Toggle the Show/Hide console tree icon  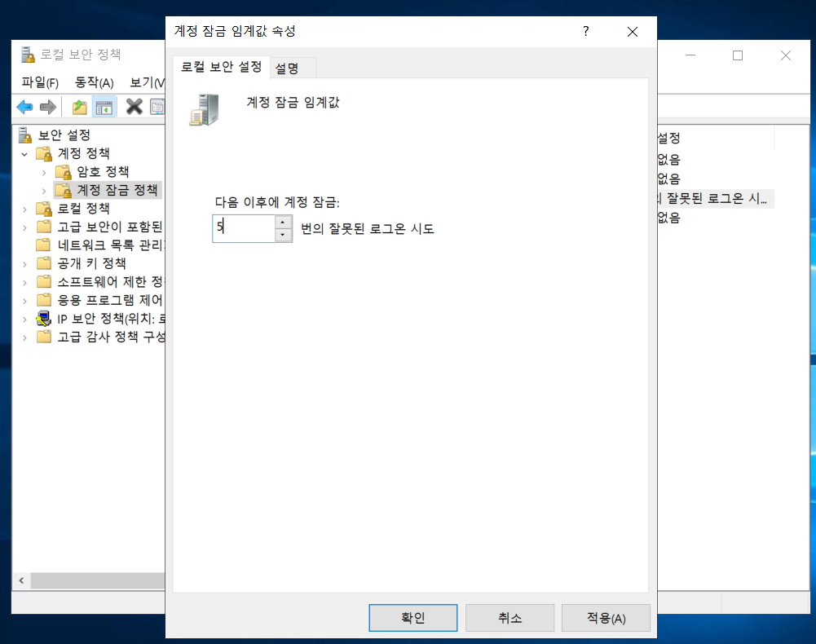pos(104,108)
